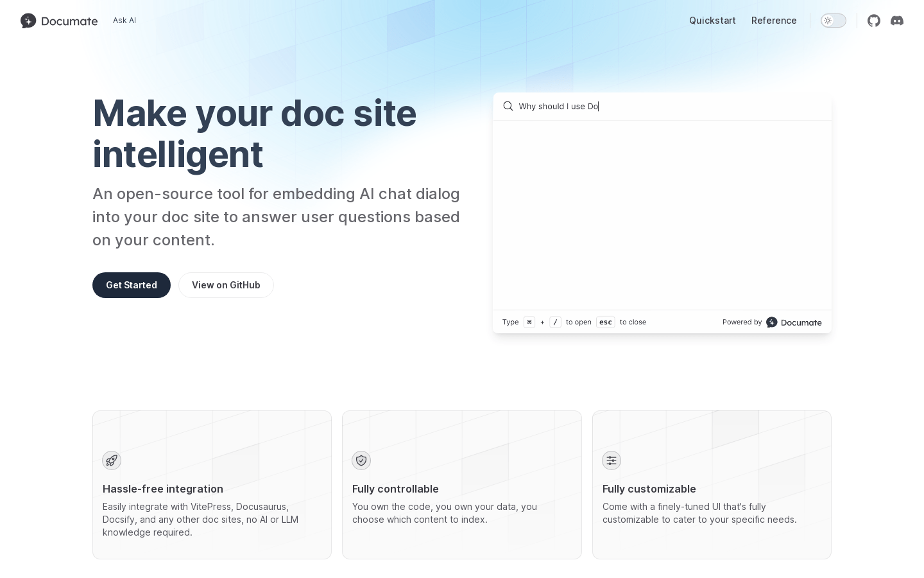
Task: Click View on GitHub button
Action: [226, 285]
